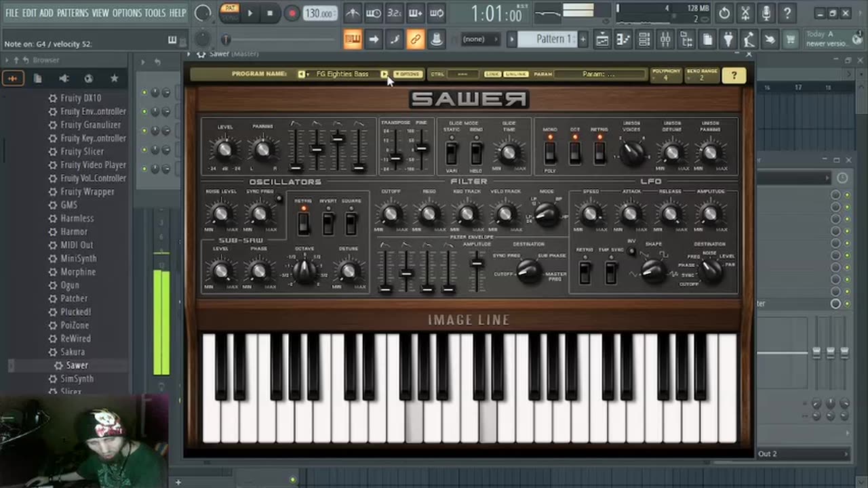The image size is (868, 488).
Task: Open the Sawer OPTIONS dropdown
Action: tap(408, 74)
